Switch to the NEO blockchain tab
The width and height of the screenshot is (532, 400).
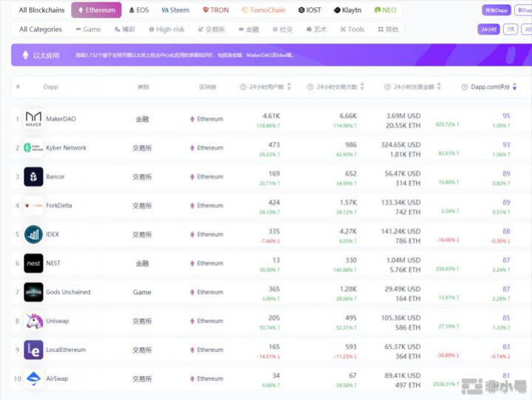385,10
